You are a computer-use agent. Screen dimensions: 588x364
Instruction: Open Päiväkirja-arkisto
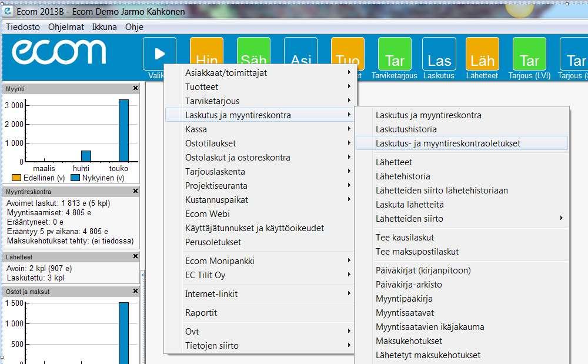click(x=462, y=285)
